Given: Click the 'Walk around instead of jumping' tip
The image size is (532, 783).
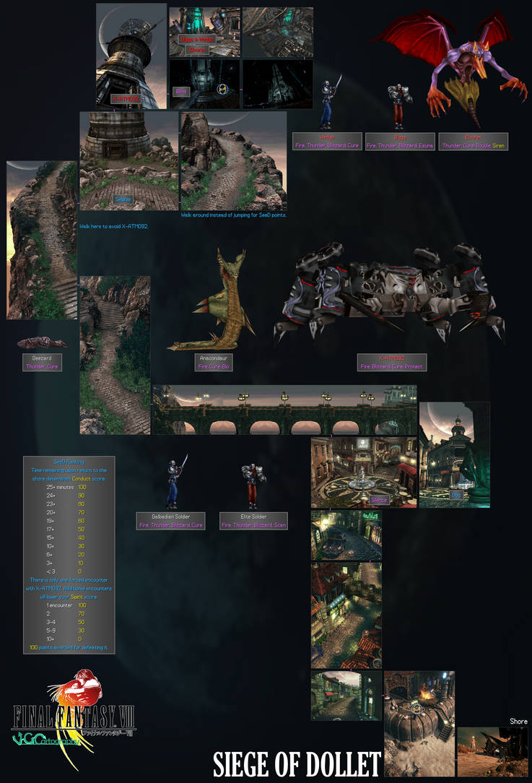Looking at the screenshot, I should click(x=234, y=215).
